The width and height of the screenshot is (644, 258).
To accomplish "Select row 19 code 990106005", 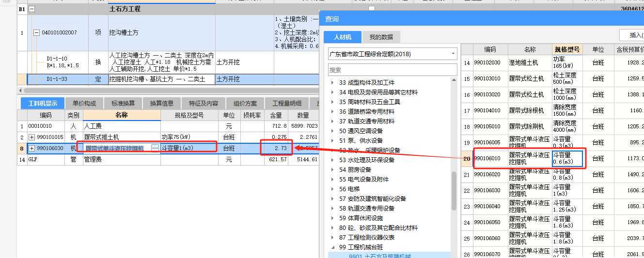I will (552, 143).
